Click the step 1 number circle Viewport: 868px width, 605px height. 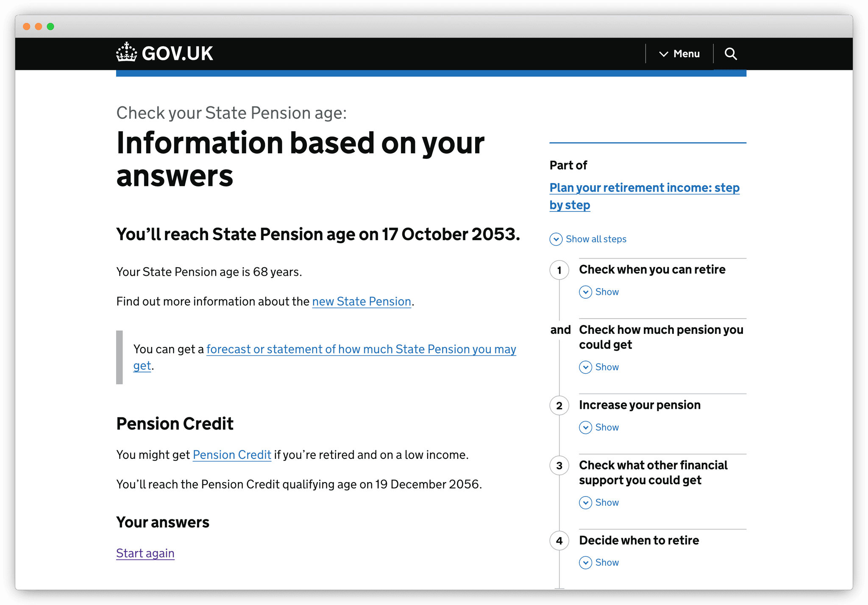click(559, 270)
